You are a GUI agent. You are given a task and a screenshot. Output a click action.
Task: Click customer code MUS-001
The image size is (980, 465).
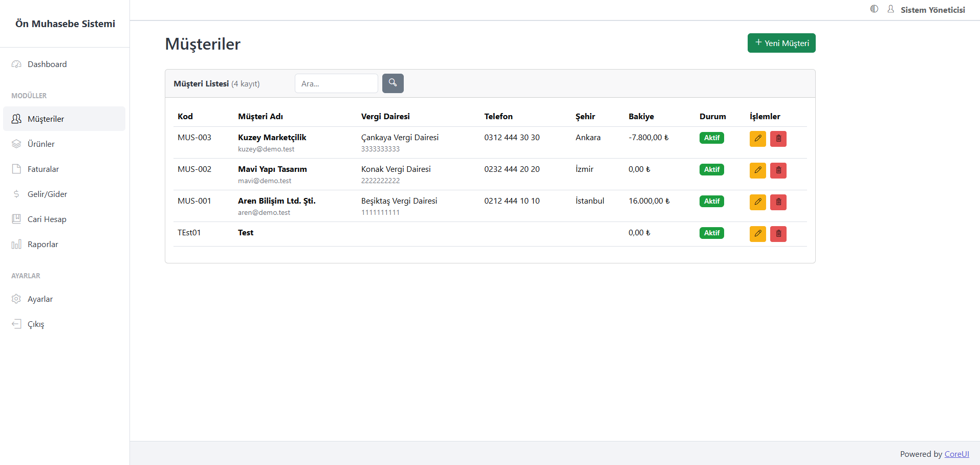pyautogui.click(x=194, y=201)
